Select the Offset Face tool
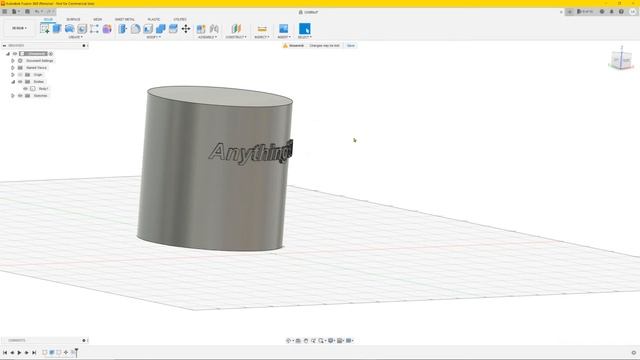Viewport: 640px width, 360px height. tap(173, 29)
